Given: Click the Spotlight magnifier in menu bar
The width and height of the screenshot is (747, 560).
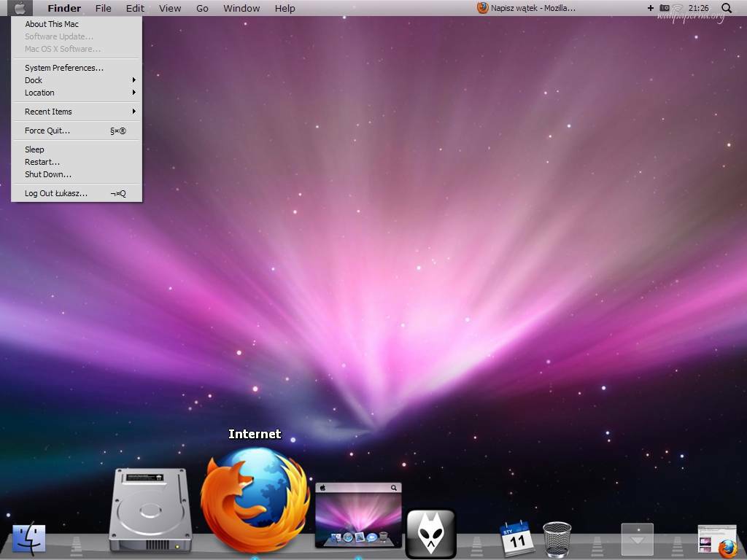Looking at the screenshot, I should [726, 8].
